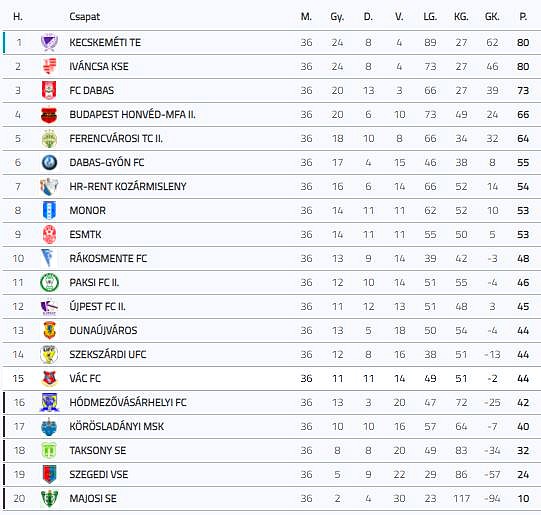This screenshot has height=515, width=541.
Task: Open the DABAS-GYÓN FC team name
Action: (107, 162)
